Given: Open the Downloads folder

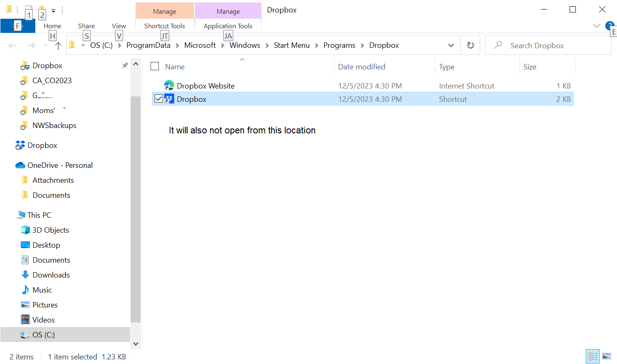Looking at the screenshot, I should tap(51, 275).
